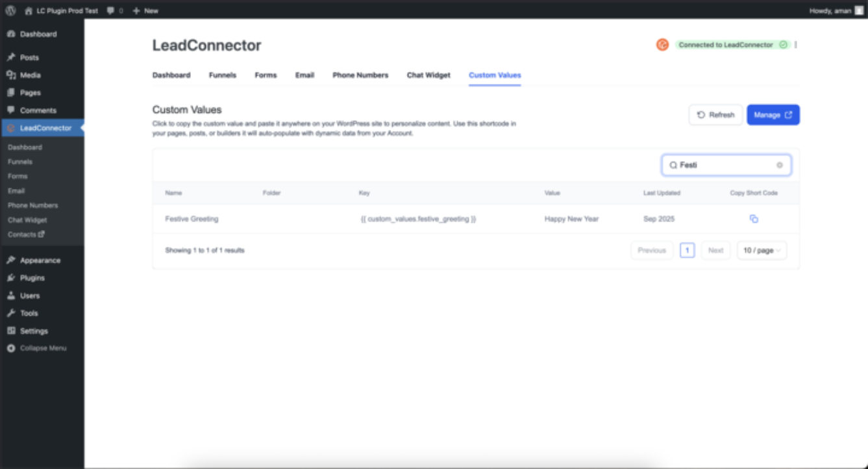Go to the Next page
Viewport: 868px width, 469px height.
click(715, 250)
